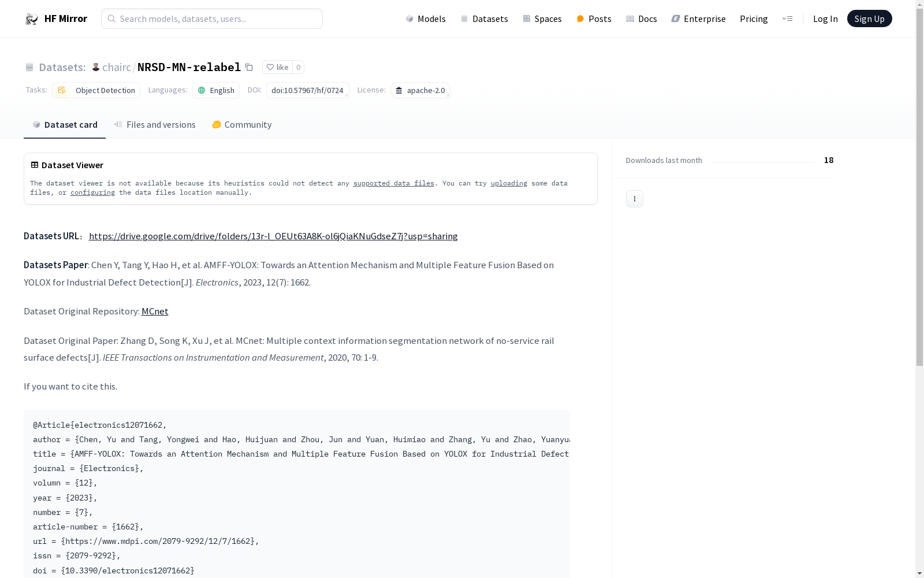Click the BibTeX line 'article-number = {1662},'
This screenshot has height=578, width=924.
coord(88,527)
